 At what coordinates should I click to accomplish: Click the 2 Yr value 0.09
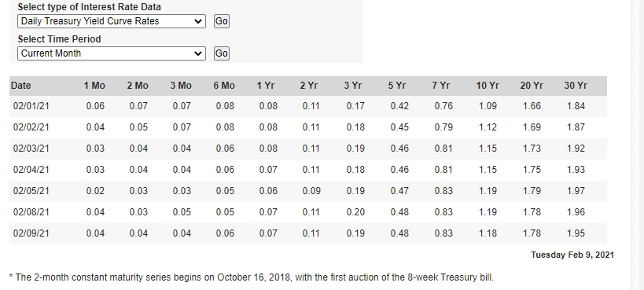pyautogui.click(x=311, y=191)
